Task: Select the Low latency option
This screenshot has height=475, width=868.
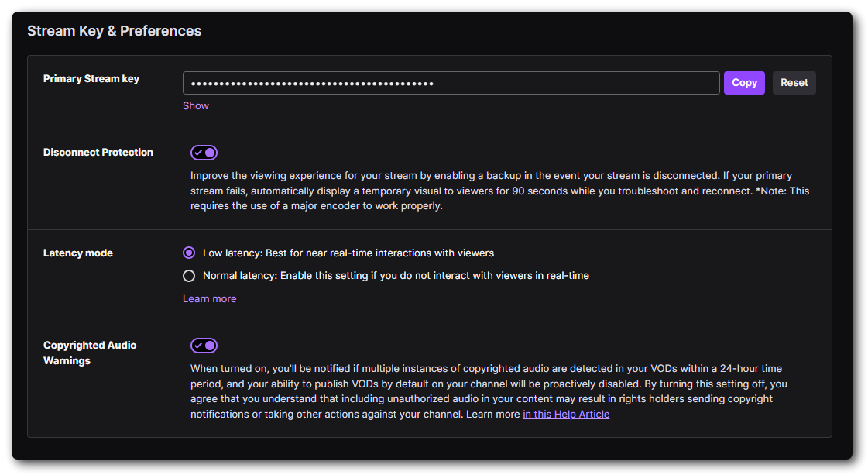Action: pyautogui.click(x=188, y=253)
